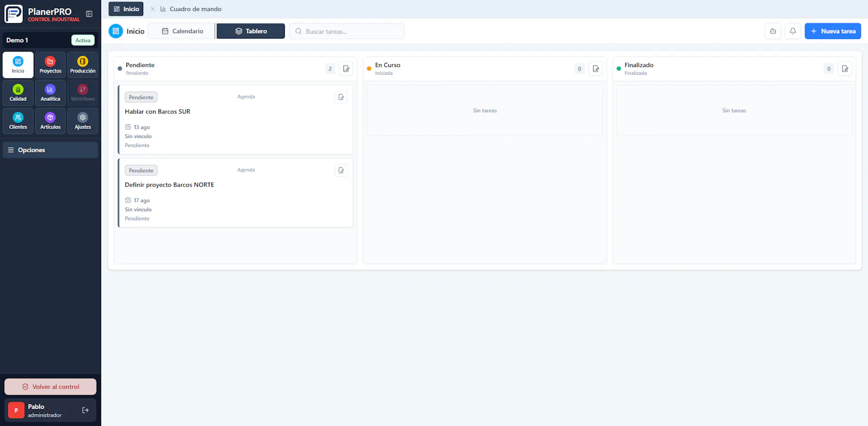
Task: Click the En Curso column title
Action: tap(388, 65)
